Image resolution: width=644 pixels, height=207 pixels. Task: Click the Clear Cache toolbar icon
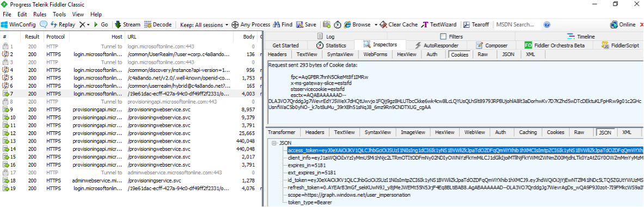(x=383, y=25)
